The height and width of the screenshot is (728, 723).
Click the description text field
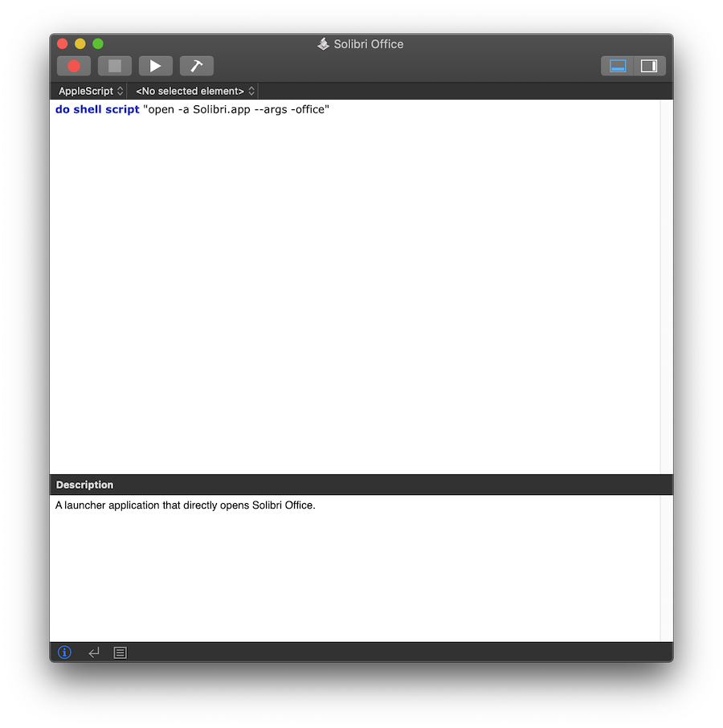click(354, 568)
